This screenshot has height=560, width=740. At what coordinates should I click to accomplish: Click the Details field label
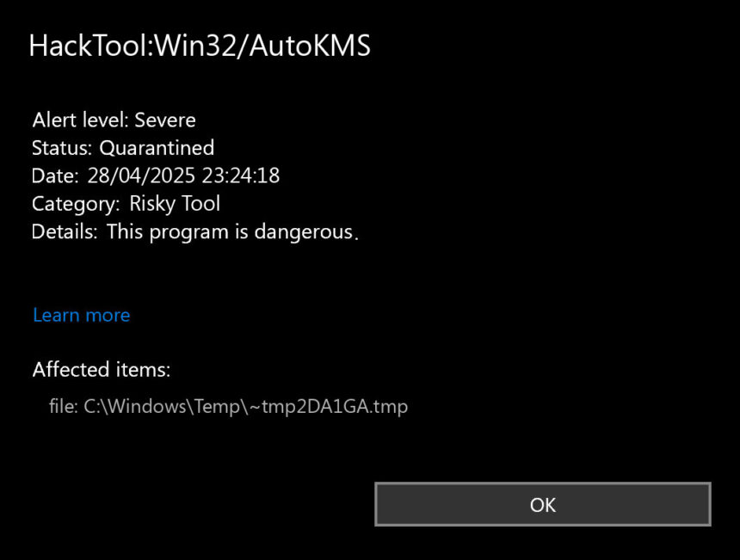pos(62,231)
